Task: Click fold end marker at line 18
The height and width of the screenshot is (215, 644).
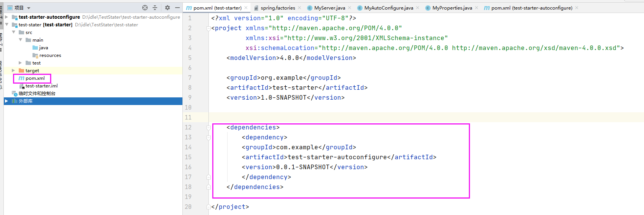Action: pos(208,187)
